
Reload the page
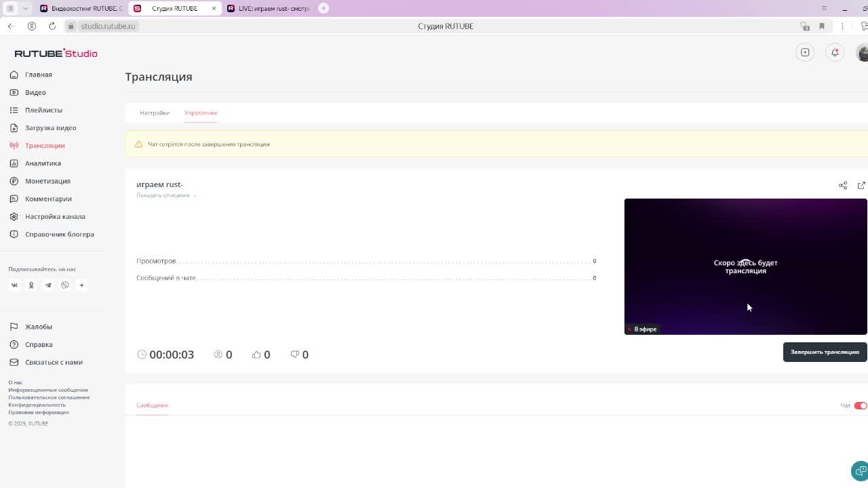pos(52,26)
